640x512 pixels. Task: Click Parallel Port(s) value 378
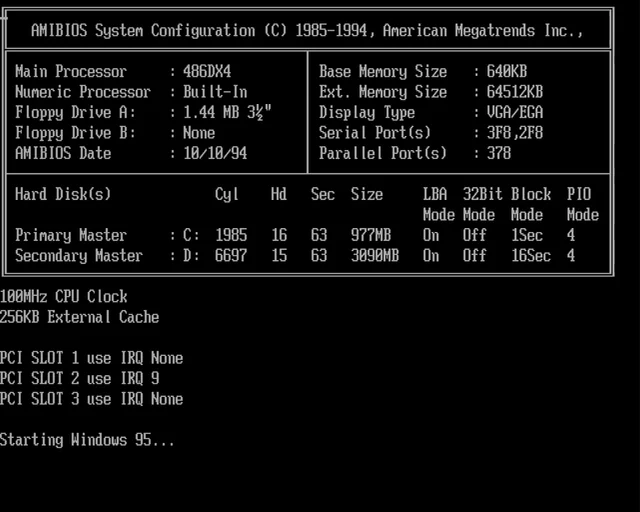(x=499, y=154)
